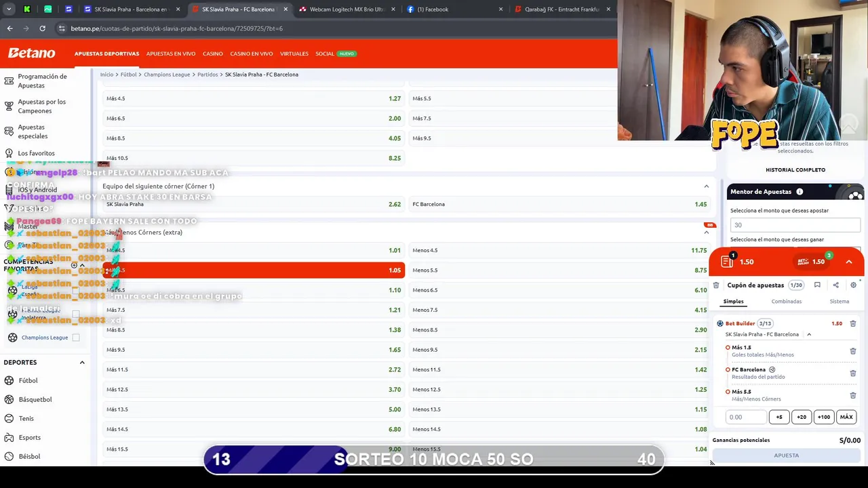Select Champions League in favorite competitions
868x488 pixels.
pyautogui.click(x=45, y=338)
